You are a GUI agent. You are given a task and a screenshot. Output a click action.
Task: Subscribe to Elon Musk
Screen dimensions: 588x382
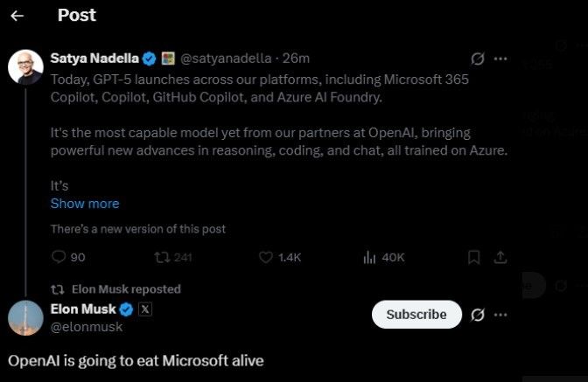[416, 314]
